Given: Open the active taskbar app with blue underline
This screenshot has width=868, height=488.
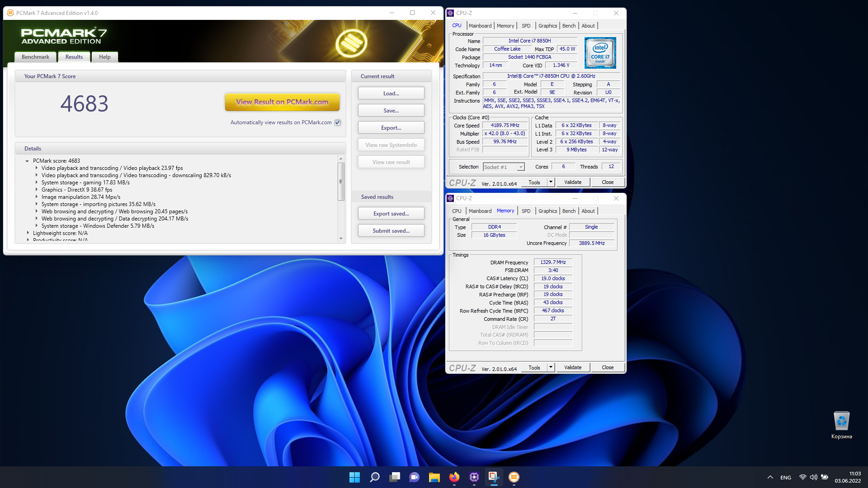Looking at the screenshot, I should coord(494,477).
